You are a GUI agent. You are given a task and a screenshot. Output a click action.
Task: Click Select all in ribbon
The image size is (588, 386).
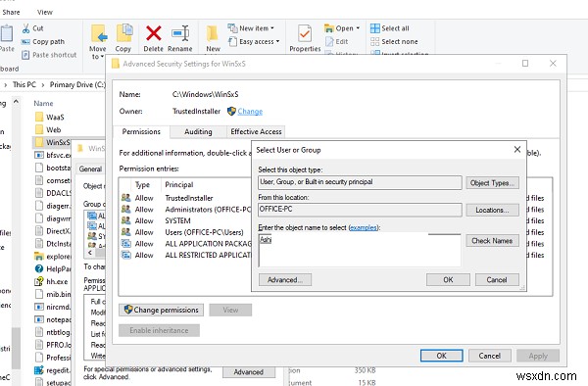(390, 28)
